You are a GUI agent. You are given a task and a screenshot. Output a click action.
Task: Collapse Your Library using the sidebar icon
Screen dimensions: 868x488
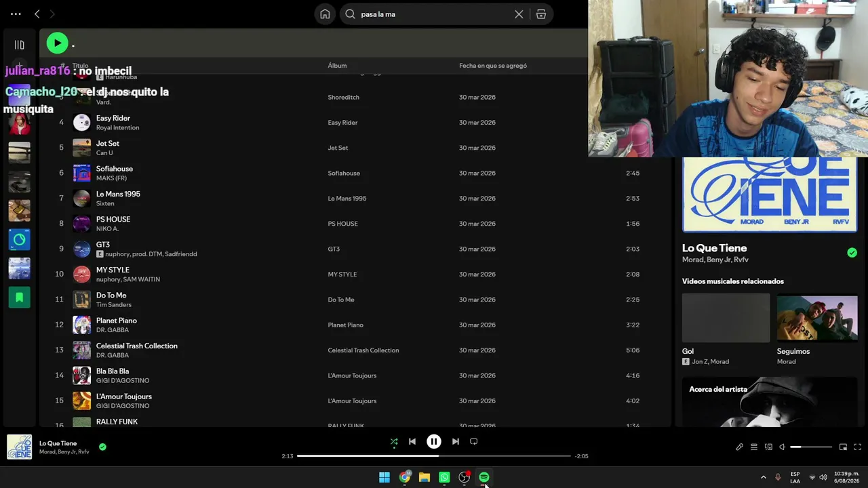coord(19,45)
